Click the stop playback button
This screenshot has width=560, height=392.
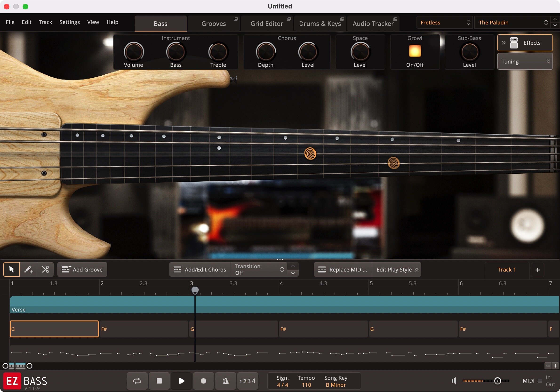[x=159, y=381]
